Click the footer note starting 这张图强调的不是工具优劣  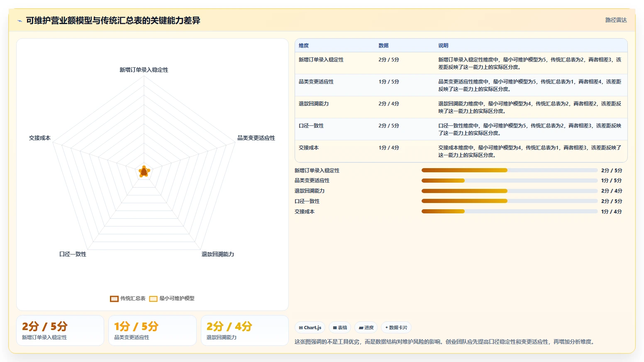click(445, 342)
